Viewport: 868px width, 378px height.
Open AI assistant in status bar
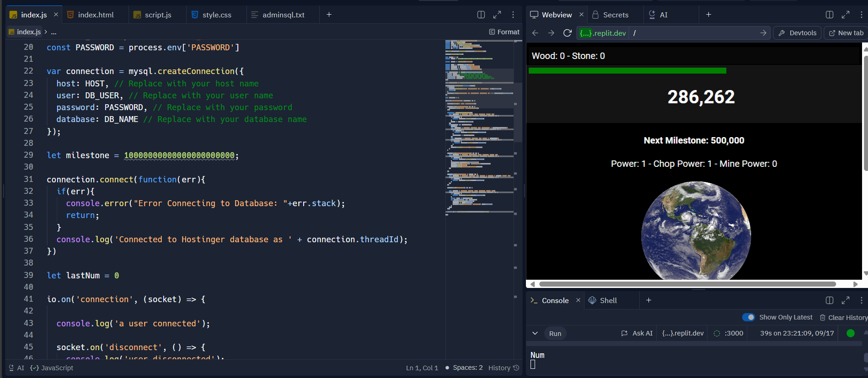pos(16,368)
